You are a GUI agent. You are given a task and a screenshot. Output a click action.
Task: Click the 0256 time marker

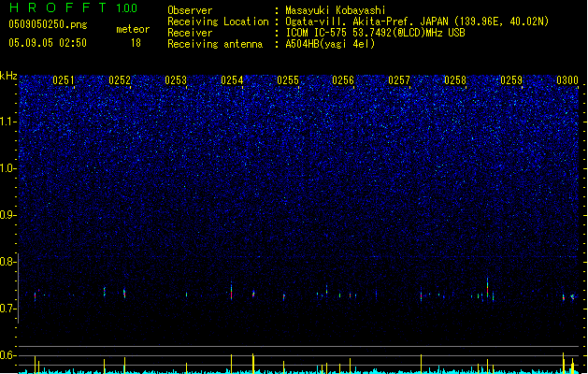point(343,80)
